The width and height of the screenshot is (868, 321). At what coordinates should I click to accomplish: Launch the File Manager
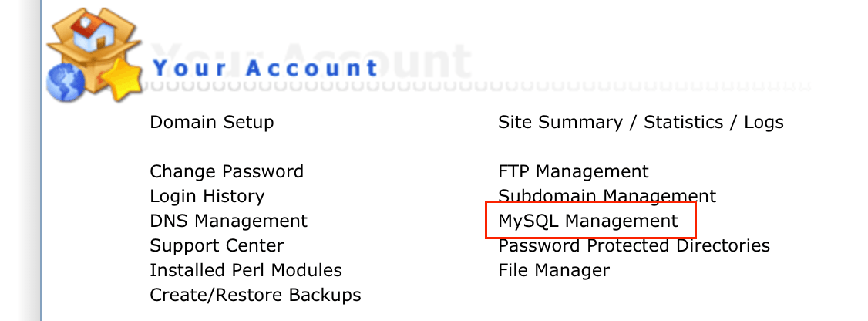(553, 270)
